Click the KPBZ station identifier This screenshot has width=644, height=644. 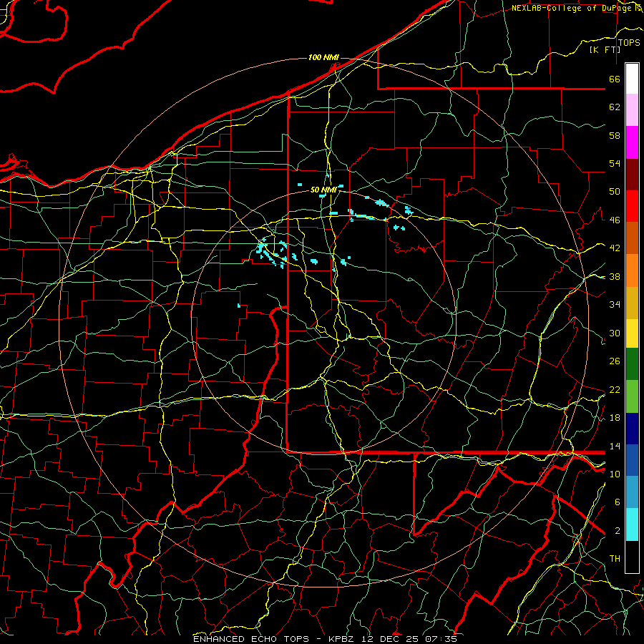click(x=341, y=639)
